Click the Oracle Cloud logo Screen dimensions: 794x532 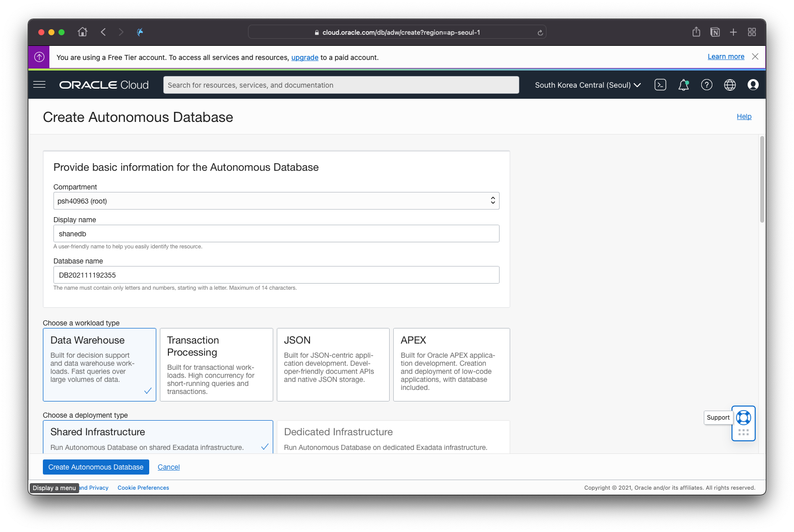(x=104, y=85)
